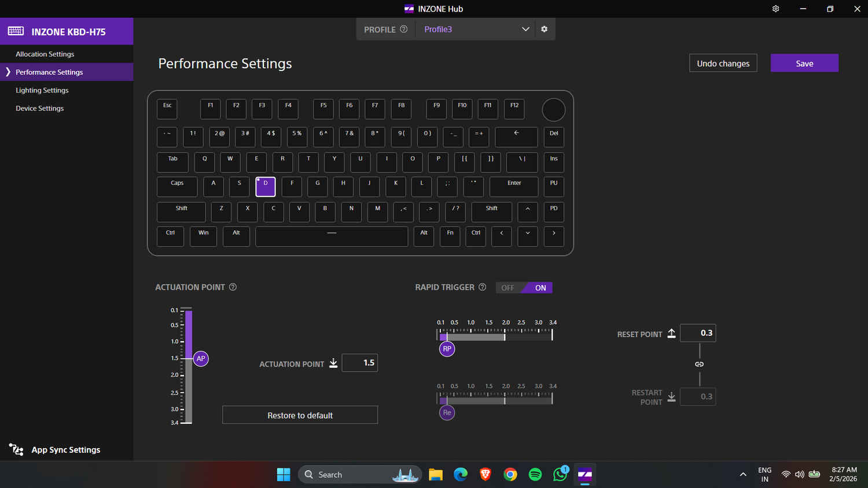
Task: Turn Rapid Trigger OFF
Action: [507, 288]
